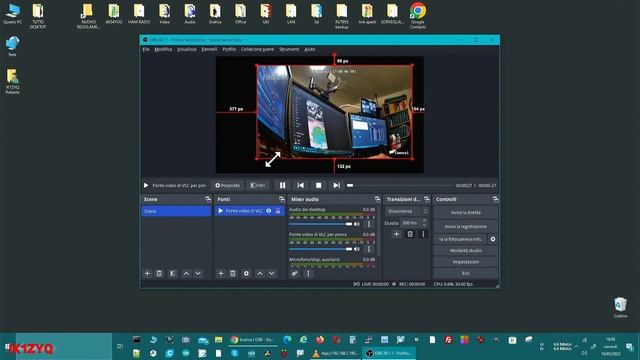Viewport: 640px width, 360px height.
Task: Undock the Controlli panel
Action: pyautogui.click(x=495, y=199)
